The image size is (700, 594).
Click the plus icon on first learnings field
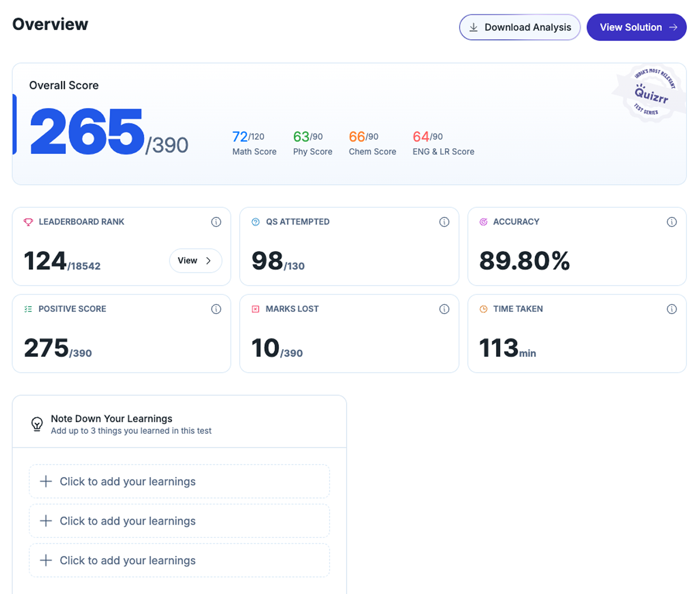[45, 481]
